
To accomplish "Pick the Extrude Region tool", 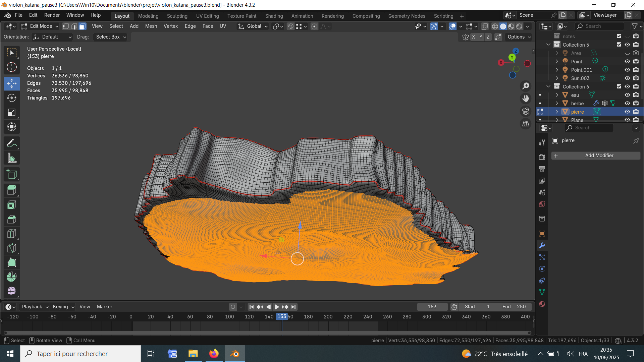I will coord(11,190).
